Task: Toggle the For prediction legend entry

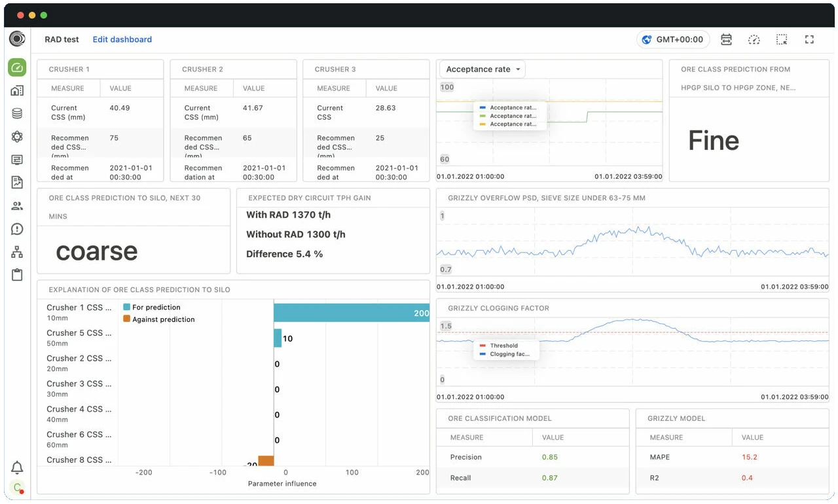Action: (x=152, y=307)
